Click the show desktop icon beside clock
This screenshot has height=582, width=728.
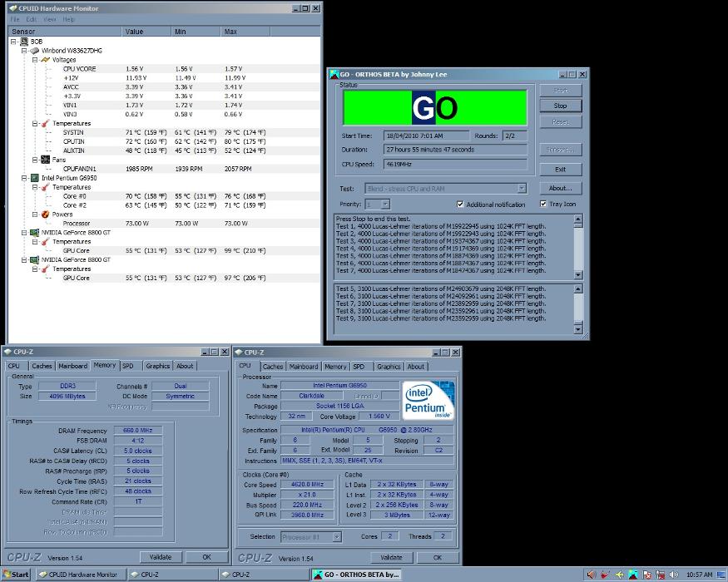click(722, 575)
